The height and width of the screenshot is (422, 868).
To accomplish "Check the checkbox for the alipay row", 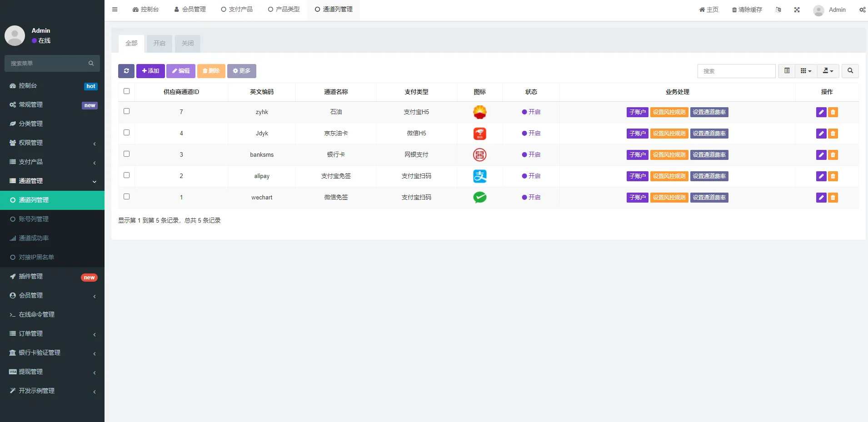I will 126,175.
